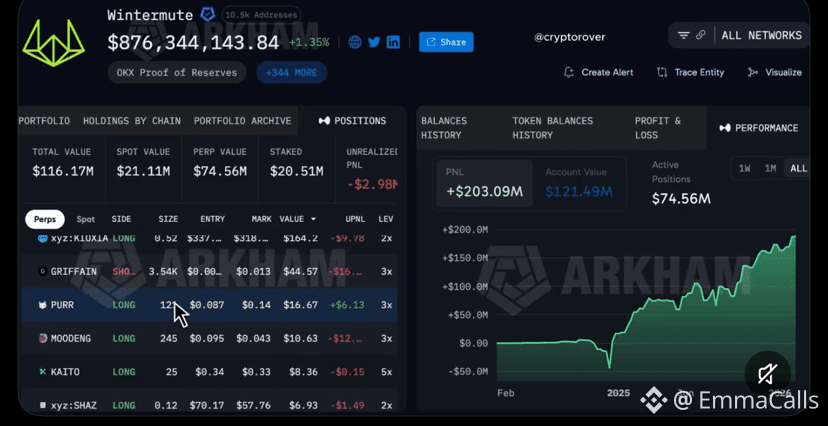
Task: Click the PERFORMANCE tab icon
Action: pyautogui.click(x=726, y=128)
